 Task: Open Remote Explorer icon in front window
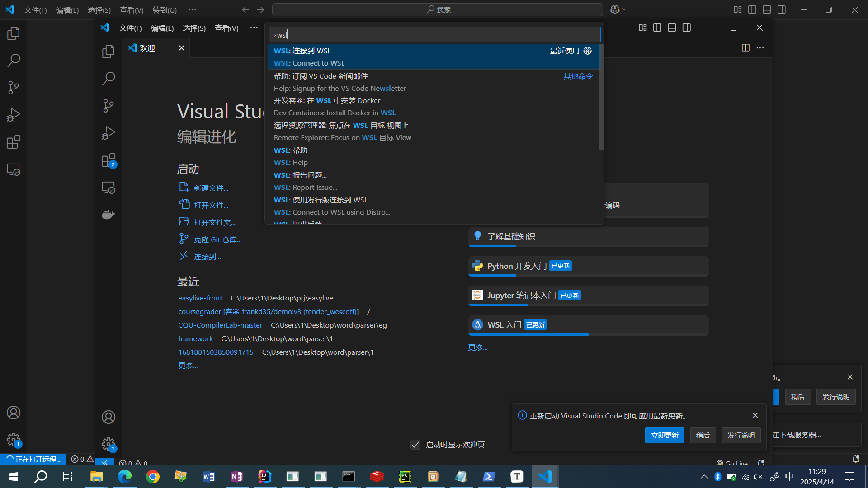[x=108, y=188]
